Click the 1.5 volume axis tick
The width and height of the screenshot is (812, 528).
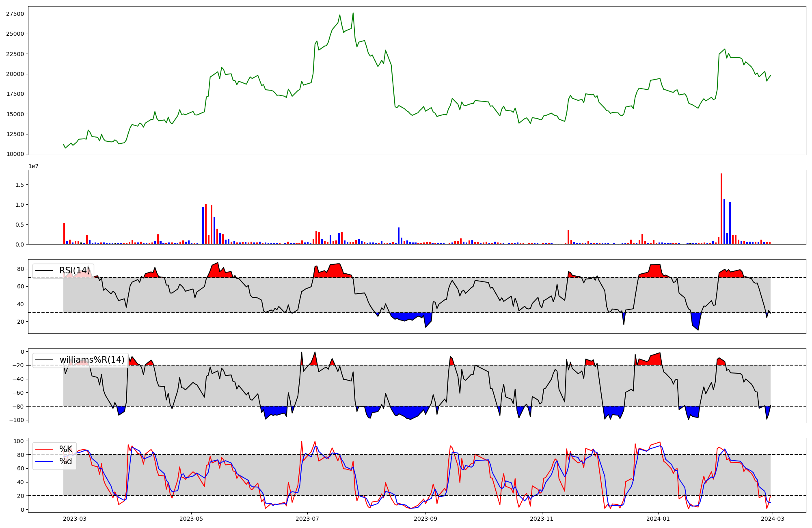(20, 185)
